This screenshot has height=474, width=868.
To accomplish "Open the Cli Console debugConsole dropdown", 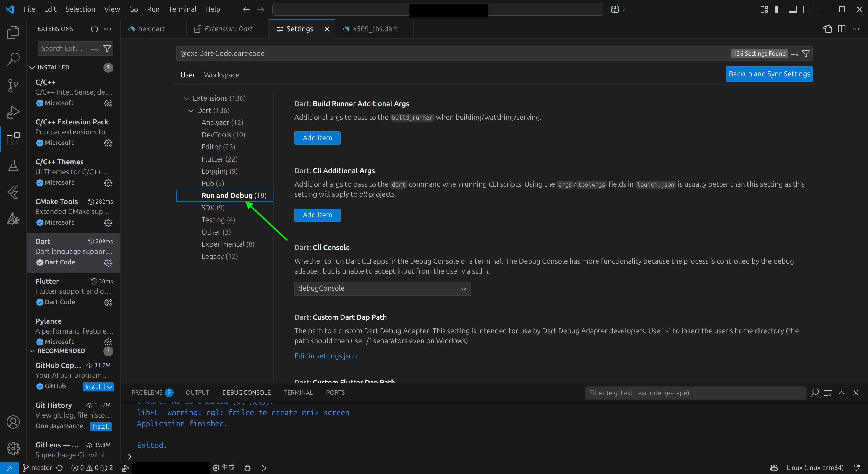I will pyautogui.click(x=383, y=289).
